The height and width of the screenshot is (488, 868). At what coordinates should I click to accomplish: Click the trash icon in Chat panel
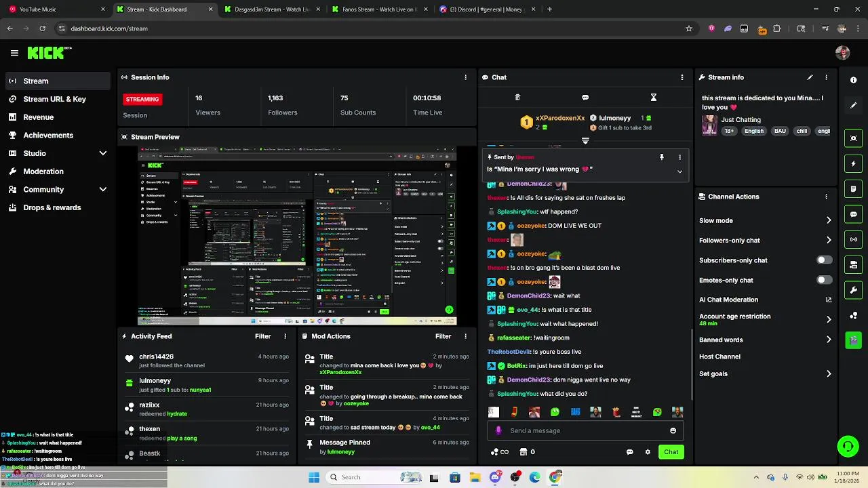(x=517, y=98)
